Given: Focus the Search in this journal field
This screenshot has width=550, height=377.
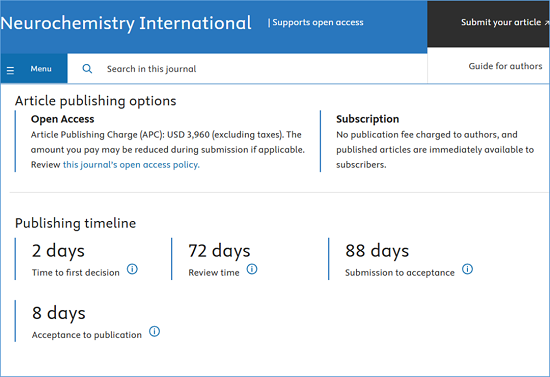Looking at the screenshot, I should coord(247,69).
